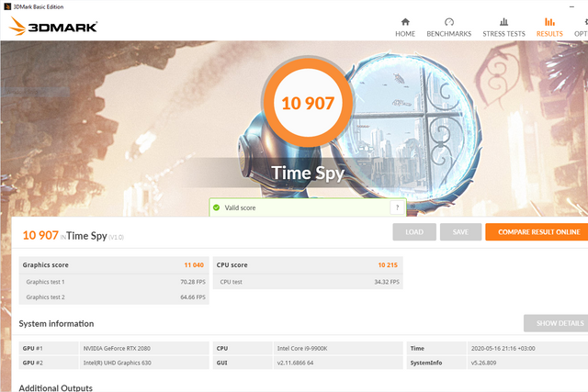588x392 pixels.
Task: Click the 70.28 FPS value
Action: pyautogui.click(x=193, y=282)
